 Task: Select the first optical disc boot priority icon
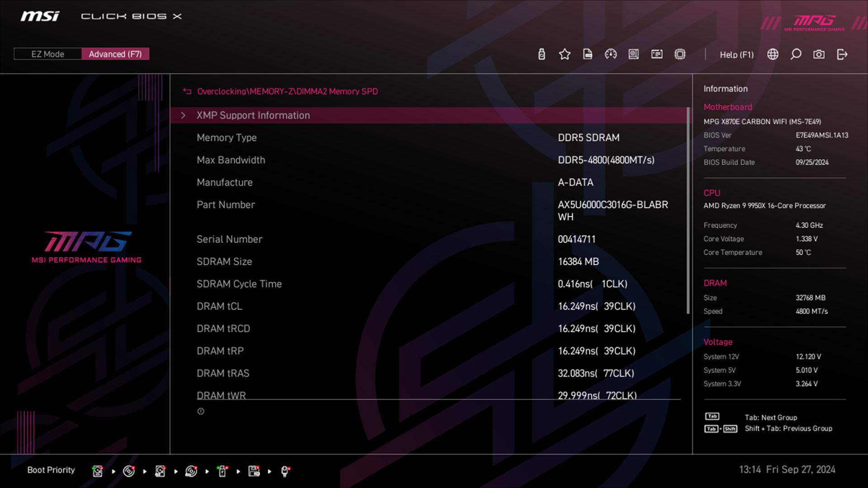[129, 471]
